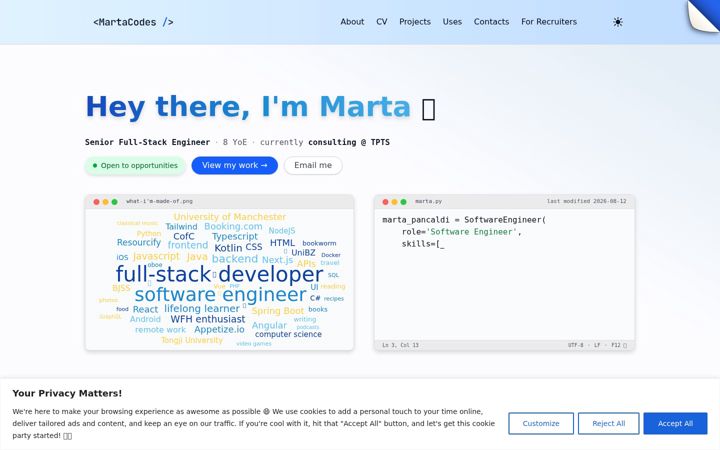Open the About page
The image size is (720, 450).
point(352,22)
